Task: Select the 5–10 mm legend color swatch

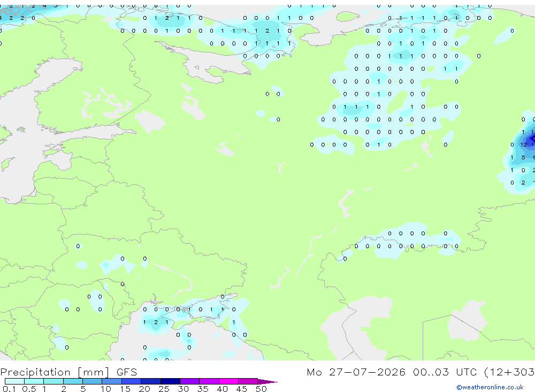Action: pyautogui.click(x=92, y=381)
